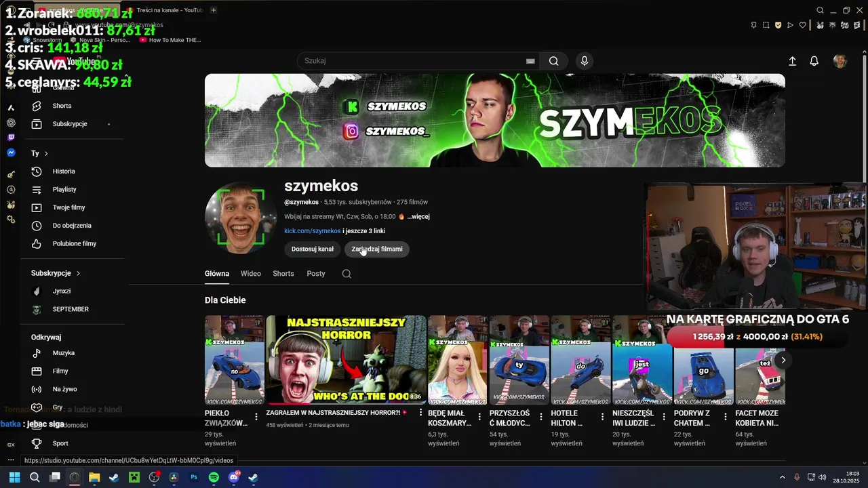Viewport: 868px width, 488px height.
Task: Open NAJSTRASZNIEJSZY HORROR video thumbnail
Action: (x=347, y=360)
